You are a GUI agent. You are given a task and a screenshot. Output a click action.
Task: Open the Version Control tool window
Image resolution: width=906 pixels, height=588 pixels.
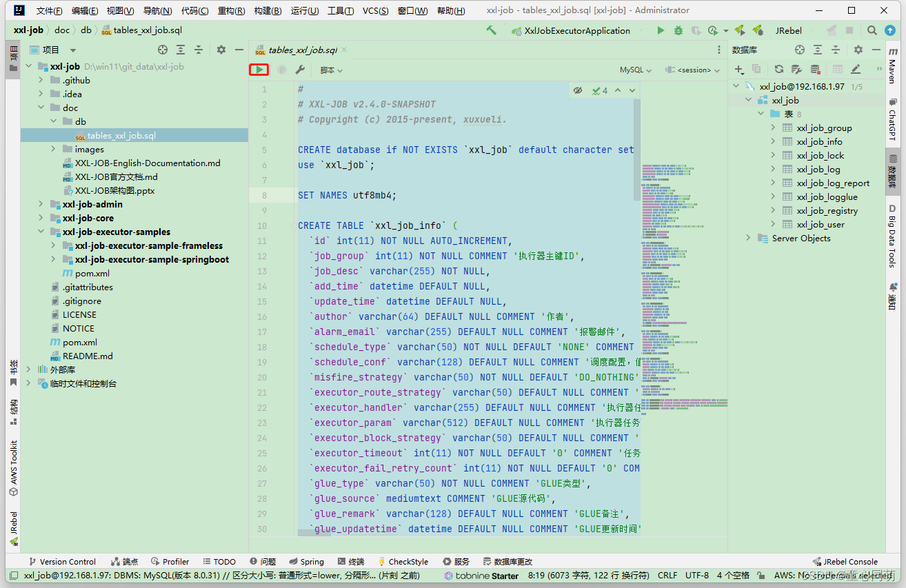[x=61, y=562]
